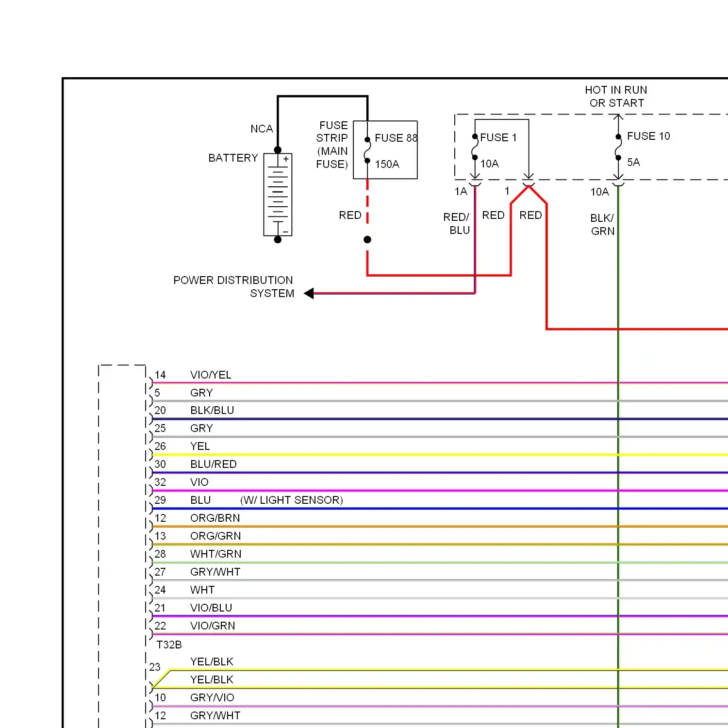Select the BLU wire label at pin 29

point(200,500)
